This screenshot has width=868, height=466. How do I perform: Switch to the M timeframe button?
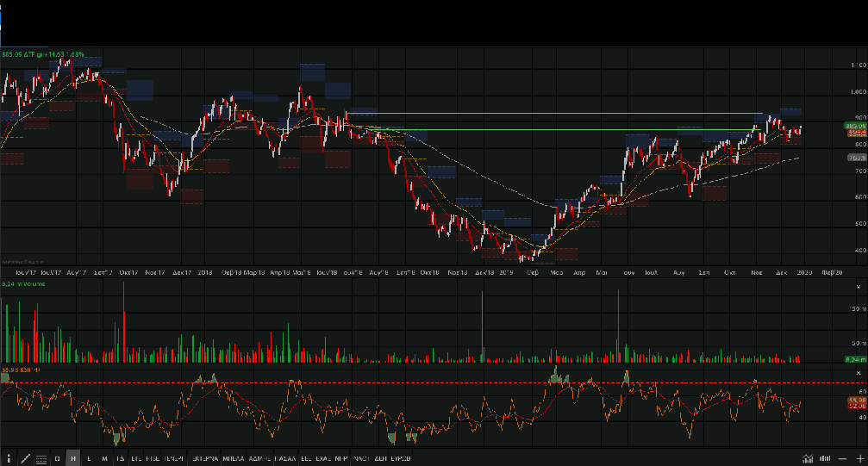tap(104, 458)
